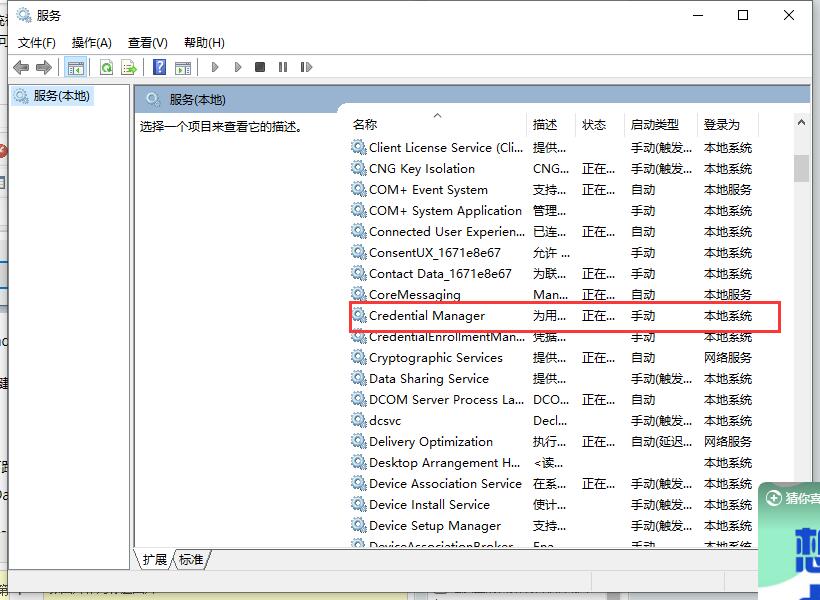Screen dimensions: 820x600
Task: Select the Device Association Service name
Action: 445,483
